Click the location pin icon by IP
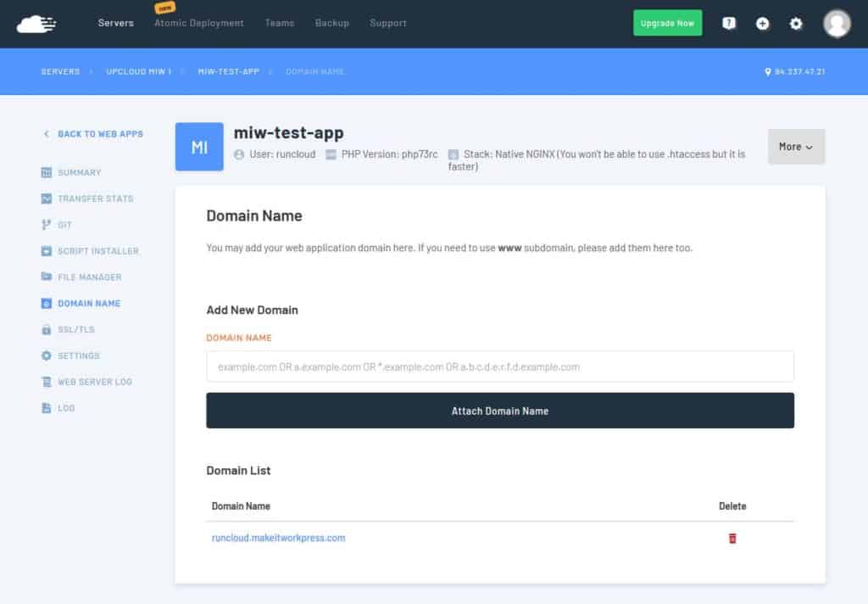Viewport: 868px width, 604px height. pos(768,72)
